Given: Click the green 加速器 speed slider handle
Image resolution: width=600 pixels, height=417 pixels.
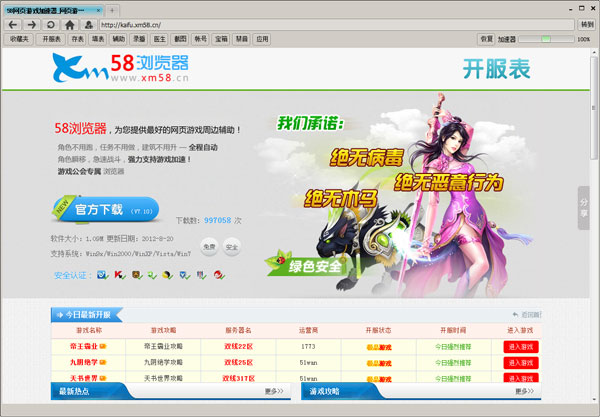Looking at the screenshot, I should point(546,39).
